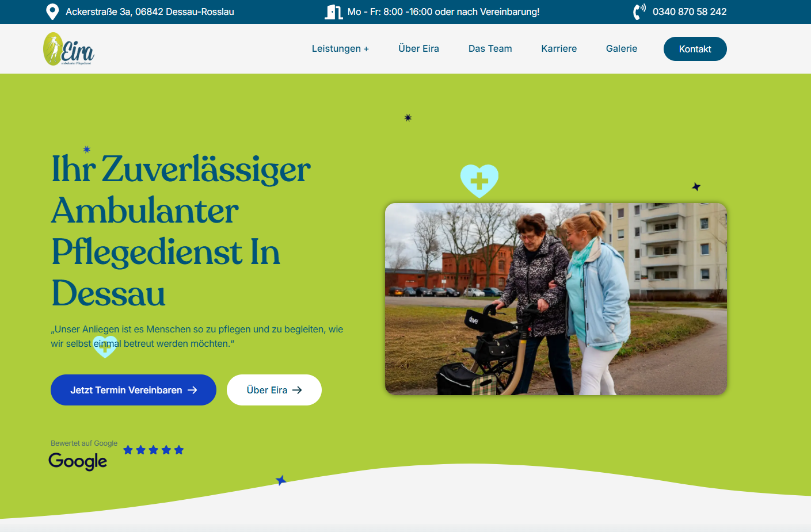Click the white Über Eira button

pos(274,390)
